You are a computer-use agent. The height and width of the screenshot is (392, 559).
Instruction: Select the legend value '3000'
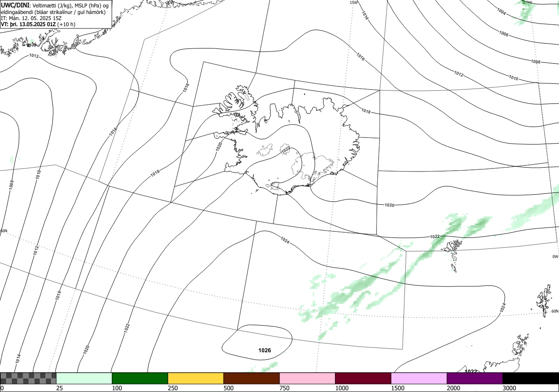point(509,388)
